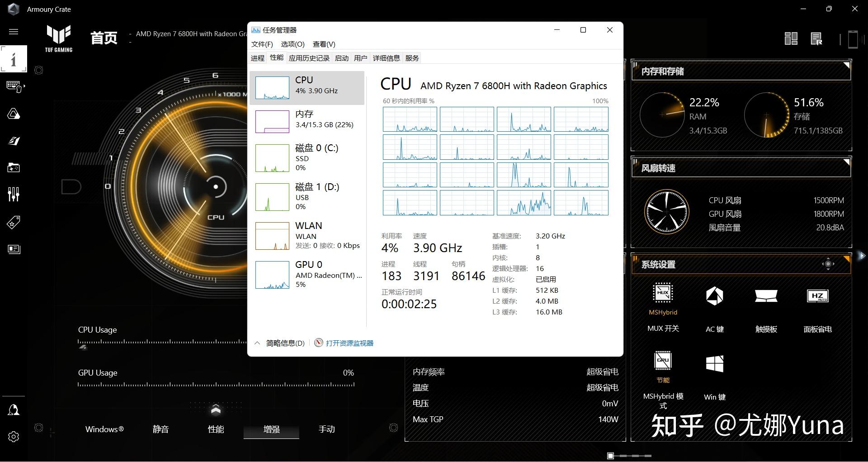
Task: Open Aura Sync sidebar icon
Action: [x=14, y=114]
